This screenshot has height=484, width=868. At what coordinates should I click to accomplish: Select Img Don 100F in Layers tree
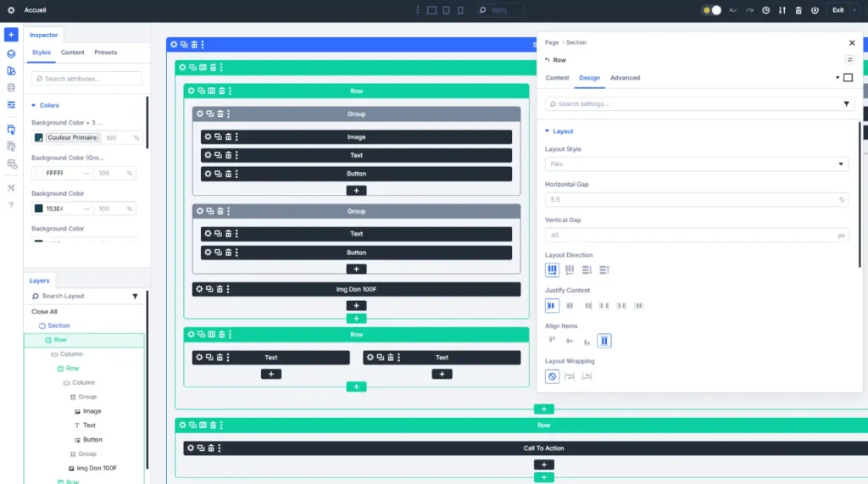(x=97, y=468)
